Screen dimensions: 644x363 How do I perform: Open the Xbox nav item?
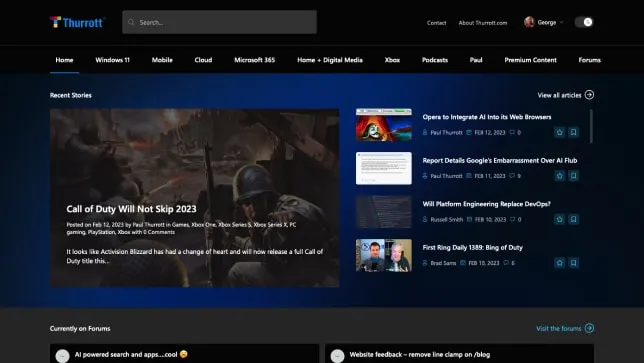point(392,60)
